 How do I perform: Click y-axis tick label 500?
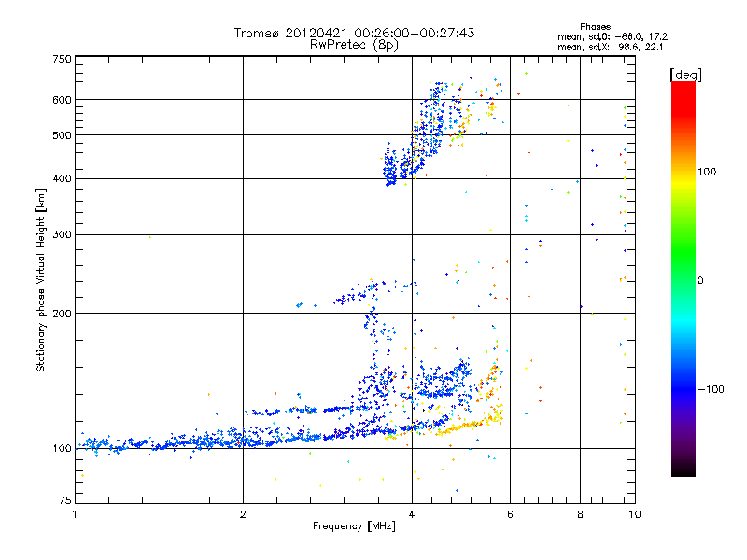coord(62,135)
